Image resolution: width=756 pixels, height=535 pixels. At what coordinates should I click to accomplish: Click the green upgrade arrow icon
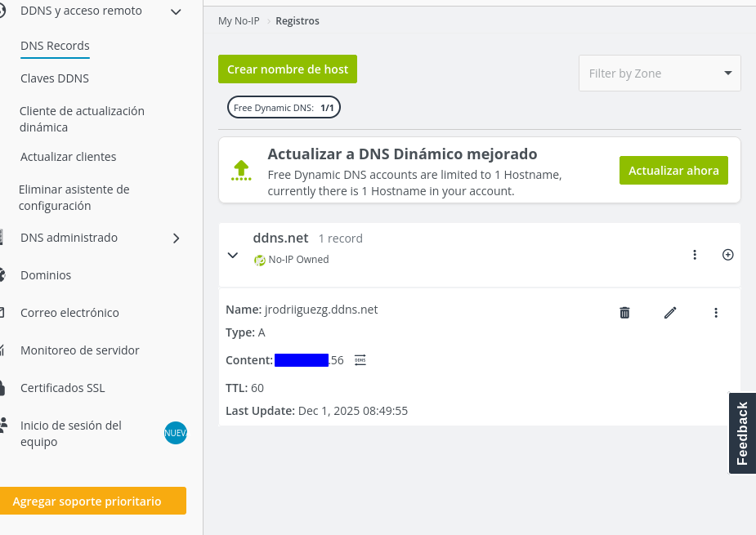241,171
